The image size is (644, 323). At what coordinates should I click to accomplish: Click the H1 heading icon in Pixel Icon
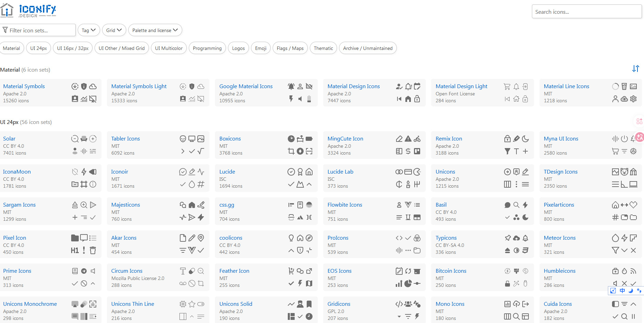[75, 250]
